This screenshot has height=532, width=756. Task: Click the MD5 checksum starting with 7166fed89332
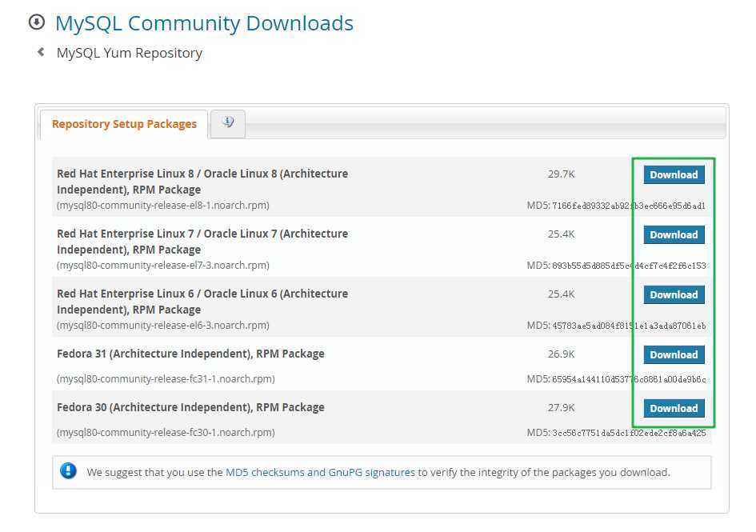point(629,206)
